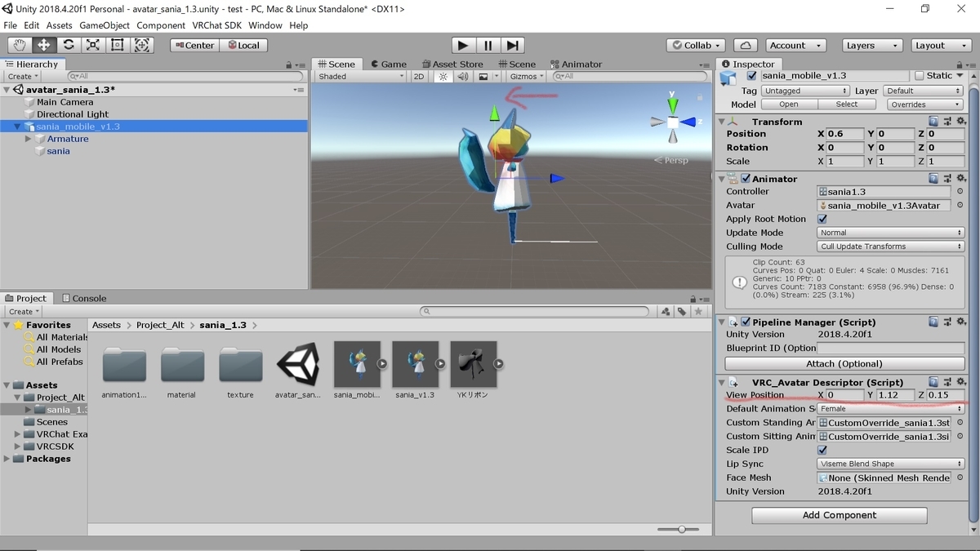This screenshot has width=980, height=551.
Task: Open the Layer dropdown Default
Action: 923,91
